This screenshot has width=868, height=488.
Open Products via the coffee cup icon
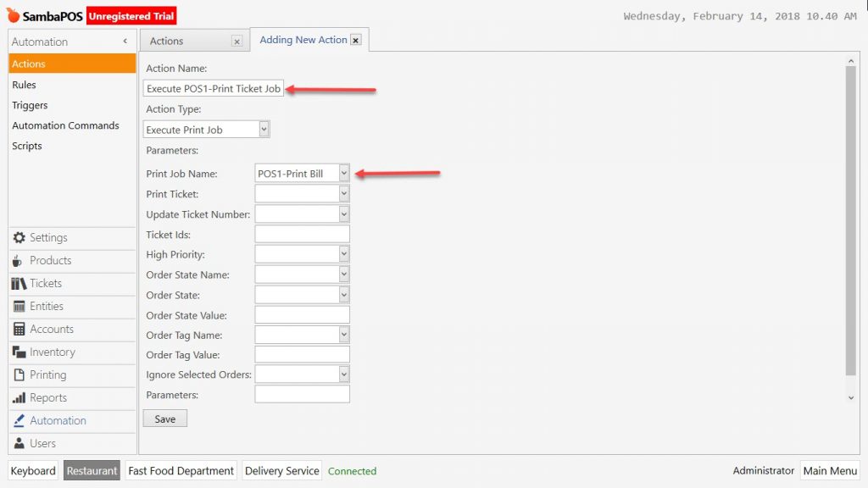[18, 261]
